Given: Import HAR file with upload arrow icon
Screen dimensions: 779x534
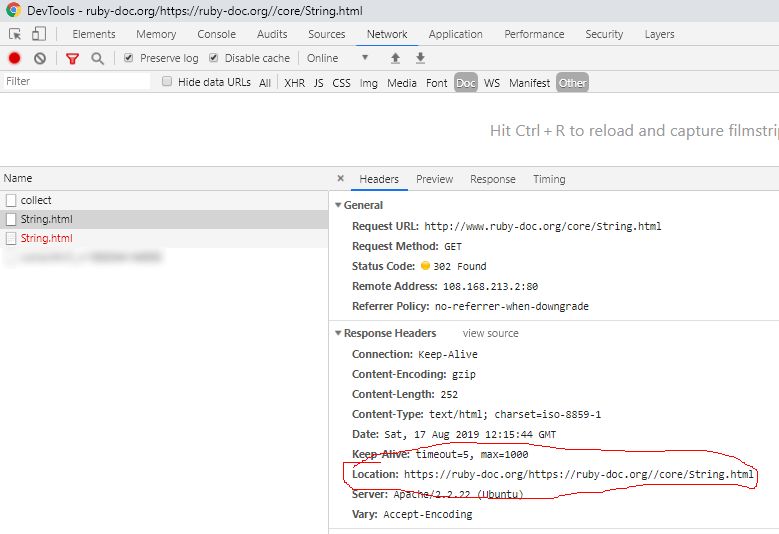Looking at the screenshot, I should point(395,58).
